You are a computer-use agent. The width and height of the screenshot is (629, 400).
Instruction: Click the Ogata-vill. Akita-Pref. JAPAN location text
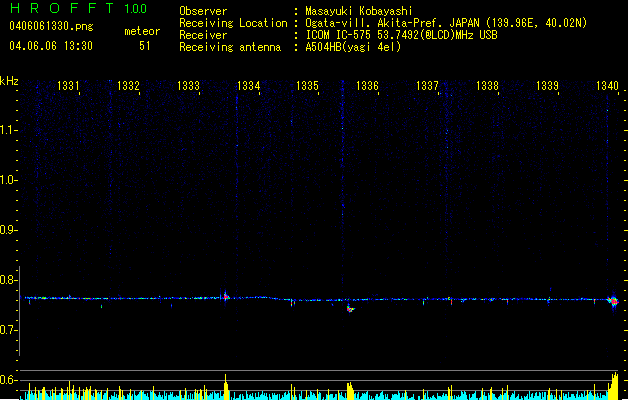(446, 23)
